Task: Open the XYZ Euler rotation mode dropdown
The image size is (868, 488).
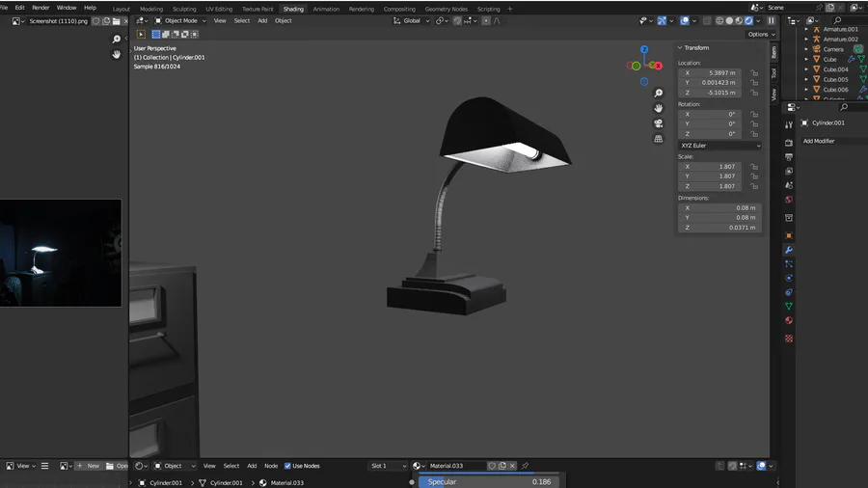Action: click(719, 146)
